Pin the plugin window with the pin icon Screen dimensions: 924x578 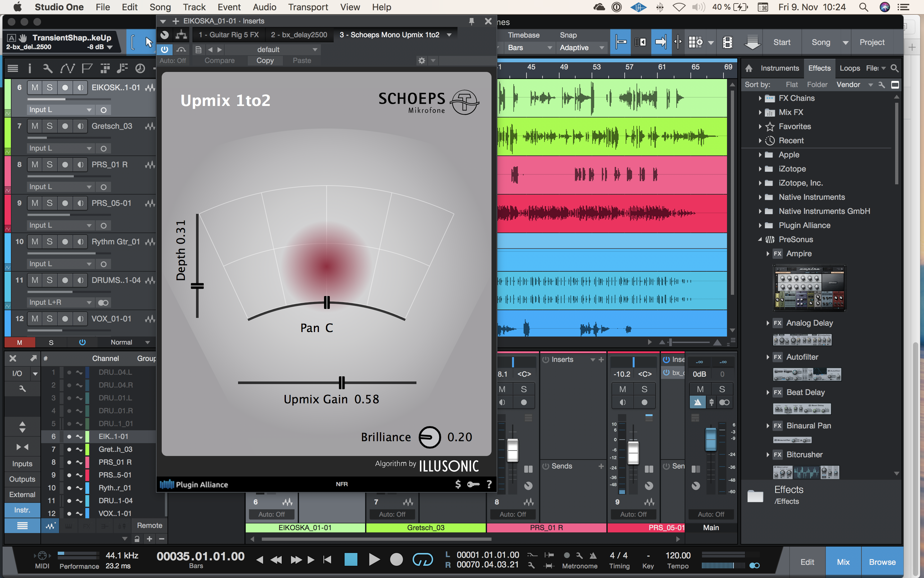click(x=472, y=22)
